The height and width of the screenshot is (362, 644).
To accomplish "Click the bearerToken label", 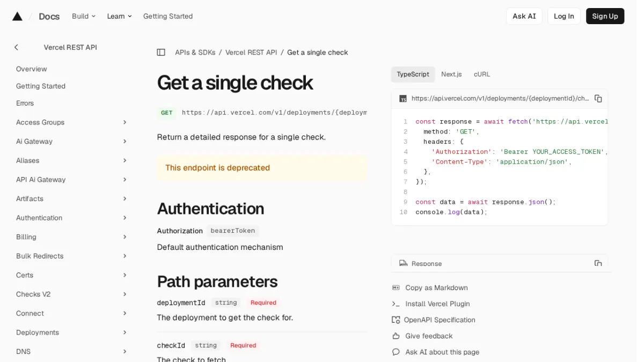I will click(233, 231).
